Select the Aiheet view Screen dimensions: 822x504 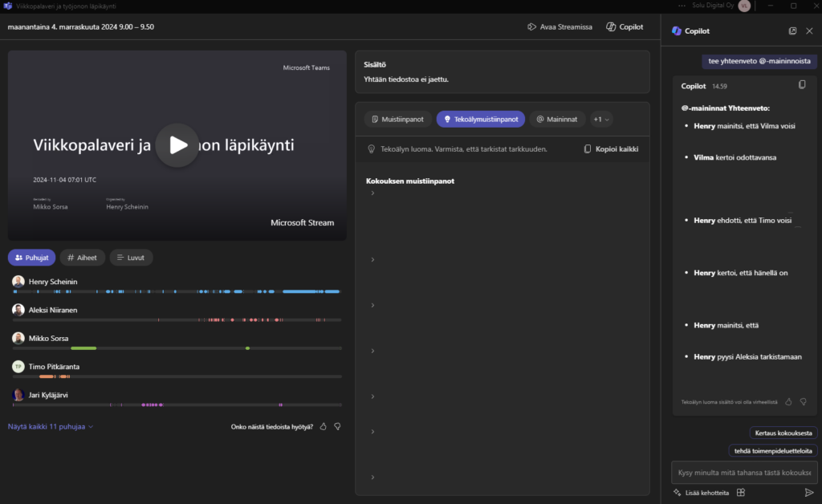[x=82, y=258]
